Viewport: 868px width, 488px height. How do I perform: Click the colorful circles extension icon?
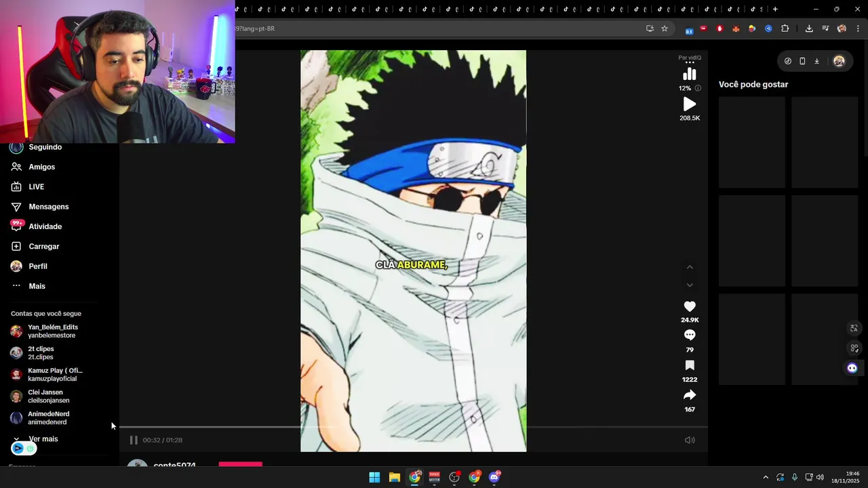click(752, 28)
